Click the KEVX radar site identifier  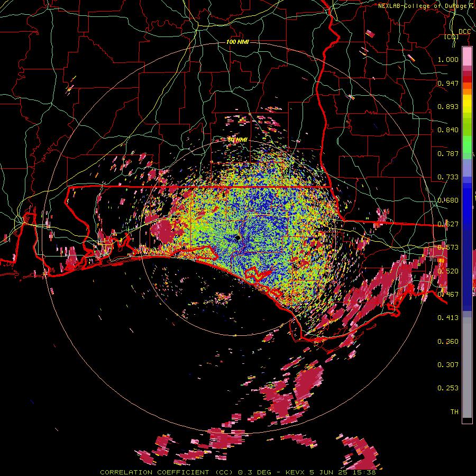[295, 472]
